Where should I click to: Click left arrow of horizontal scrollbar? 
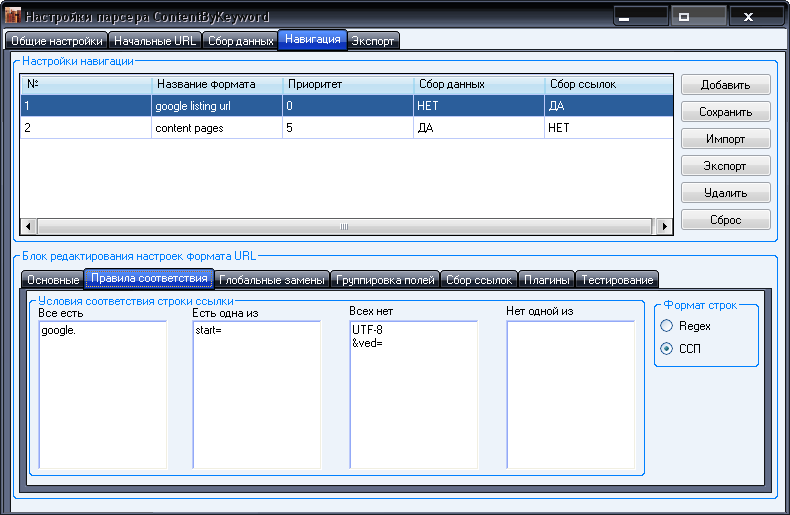(x=28, y=227)
